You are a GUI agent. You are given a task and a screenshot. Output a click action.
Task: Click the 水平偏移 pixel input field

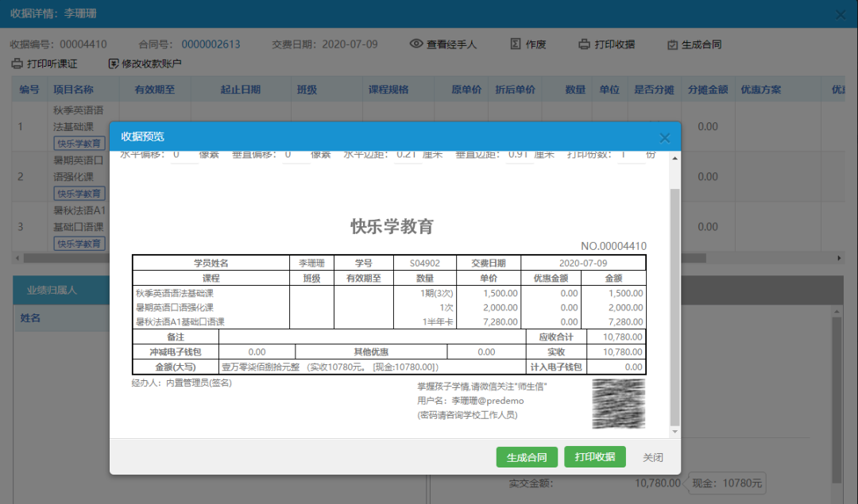click(x=184, y=155)
